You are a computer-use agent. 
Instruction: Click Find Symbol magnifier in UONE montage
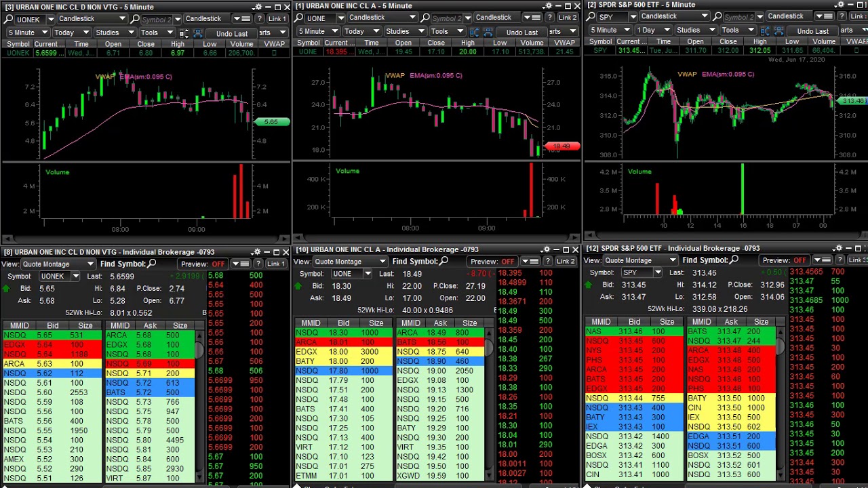pos(443,261)
